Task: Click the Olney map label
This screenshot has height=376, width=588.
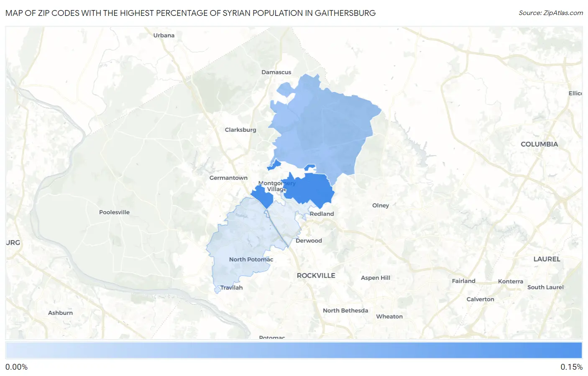Action: point(381,205)
